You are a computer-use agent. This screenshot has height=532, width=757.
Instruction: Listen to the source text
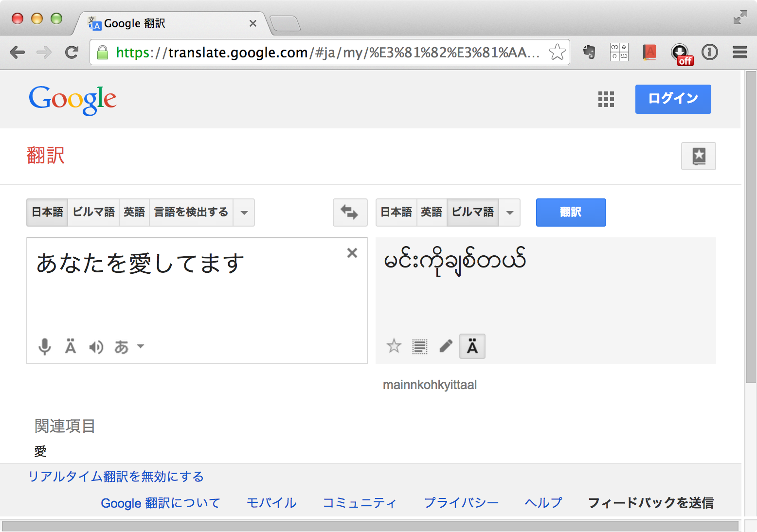click(x=96, y=347)
